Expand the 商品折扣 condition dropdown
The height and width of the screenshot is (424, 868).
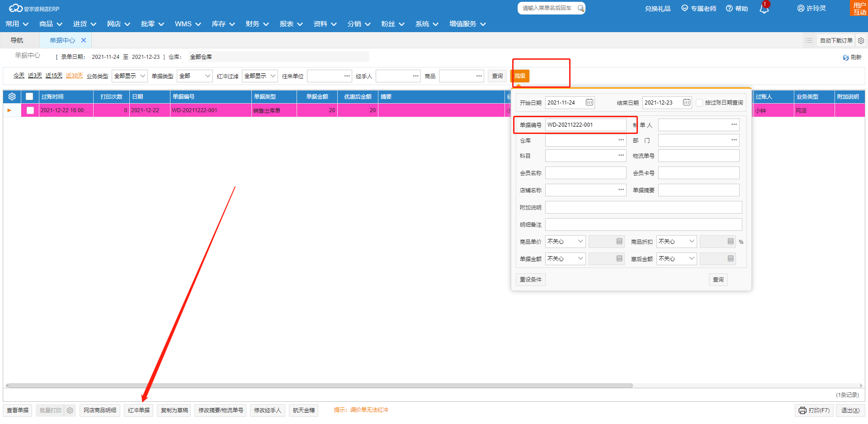point(677,242)
